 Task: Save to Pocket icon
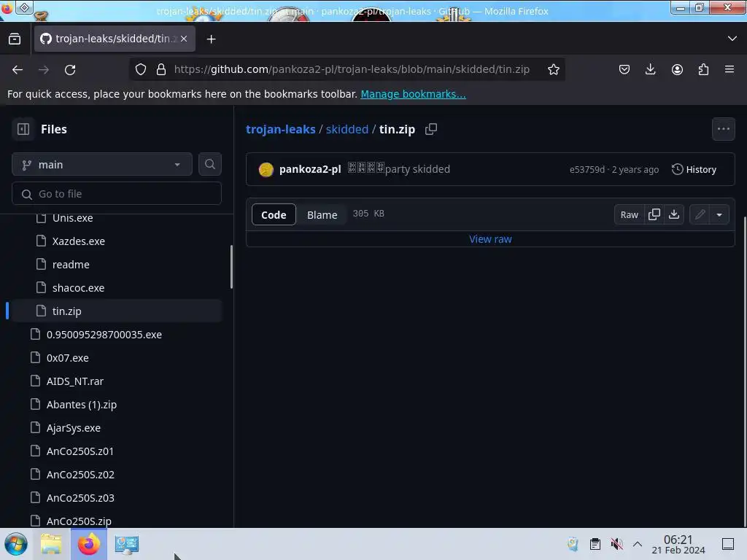[624, 69]
